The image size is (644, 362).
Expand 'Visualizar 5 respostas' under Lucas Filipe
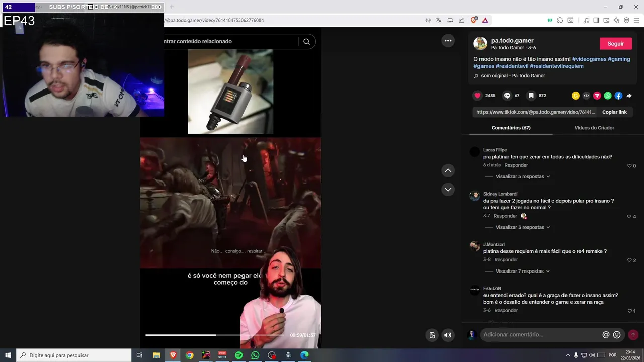[523, 177]
